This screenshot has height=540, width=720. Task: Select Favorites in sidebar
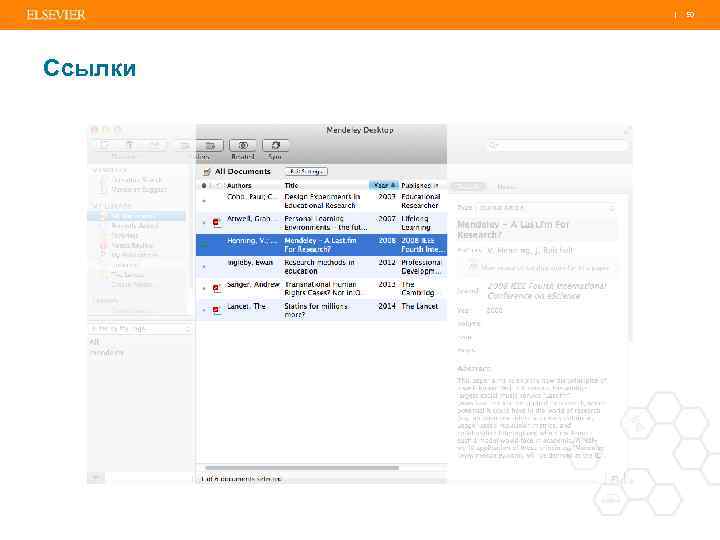coord(125,235)
